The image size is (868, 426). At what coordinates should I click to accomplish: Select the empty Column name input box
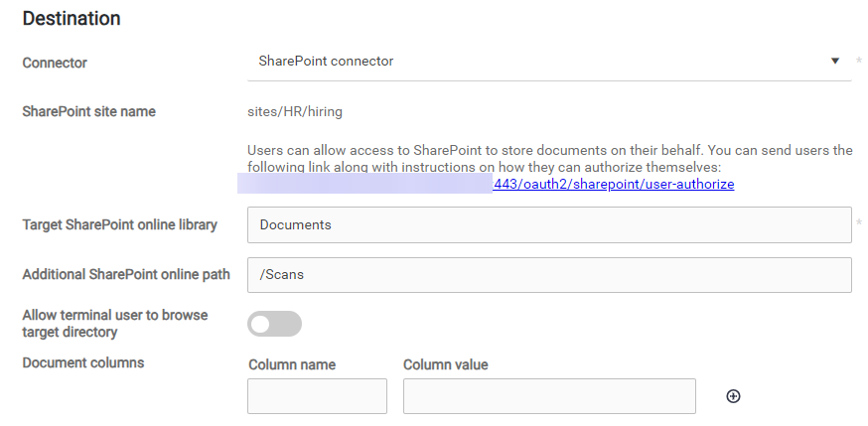317,396
